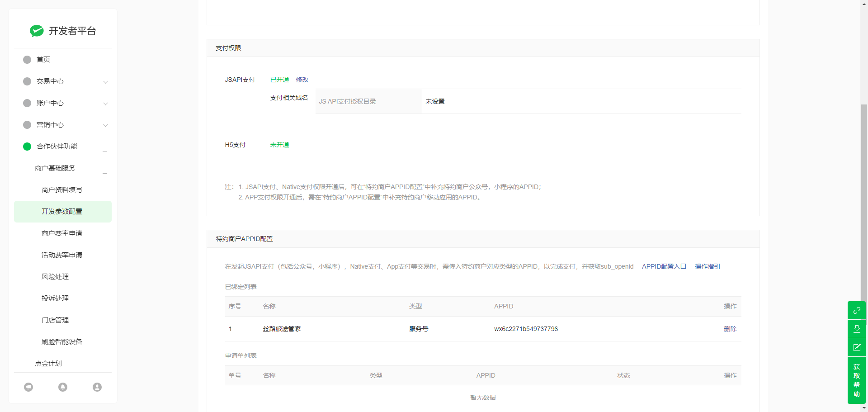Open the announcements megaphone icon
This screenshot has height=412, width=868.
pos(28,387)
